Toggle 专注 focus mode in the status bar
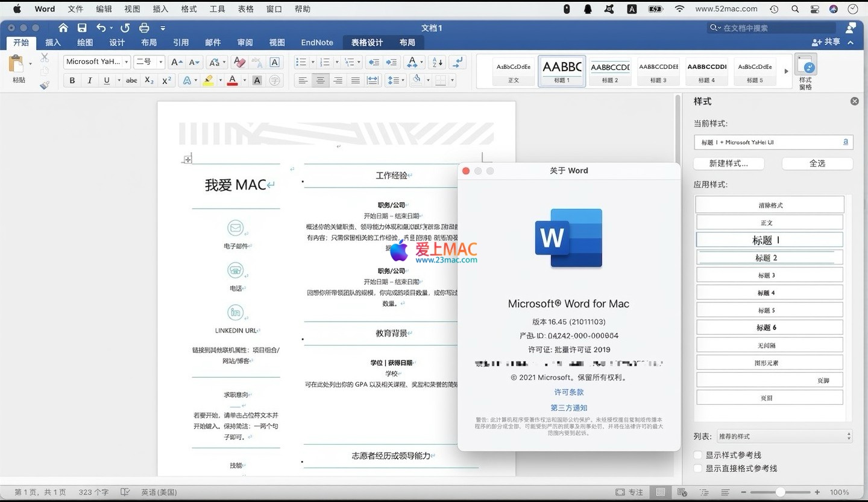Viewport: 868px width, 502px height. coord(629,492)
